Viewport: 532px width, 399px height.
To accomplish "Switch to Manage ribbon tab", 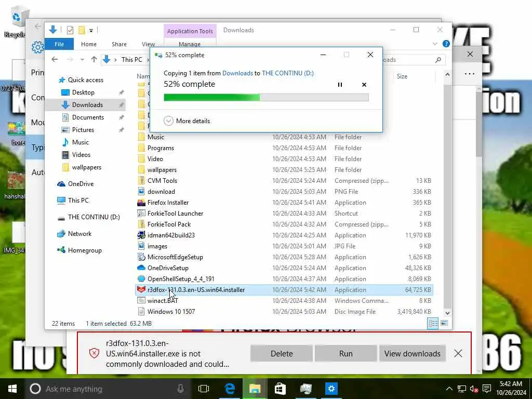I will [x=190, y=44].
